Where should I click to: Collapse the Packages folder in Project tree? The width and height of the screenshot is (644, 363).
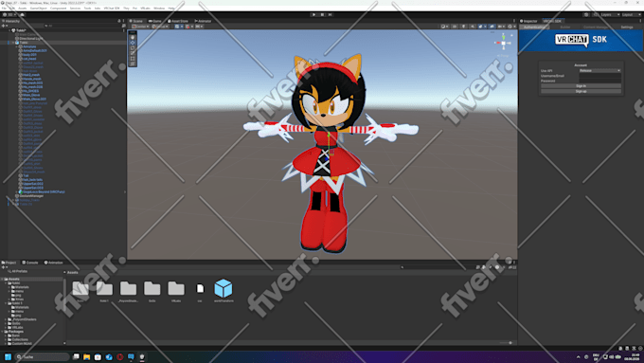pos(3,332)
